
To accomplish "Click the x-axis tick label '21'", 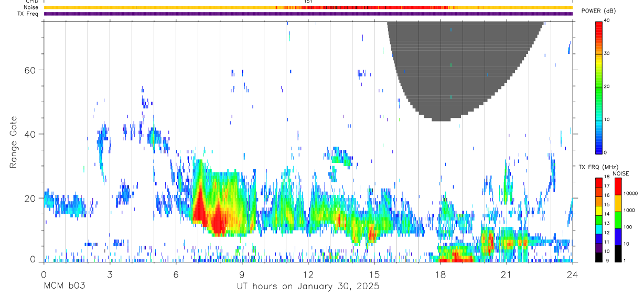I will coord(506,274).
